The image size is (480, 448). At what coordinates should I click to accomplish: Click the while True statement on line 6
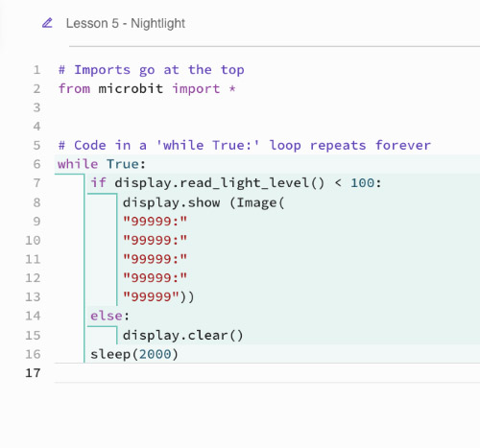pos(102,164)
